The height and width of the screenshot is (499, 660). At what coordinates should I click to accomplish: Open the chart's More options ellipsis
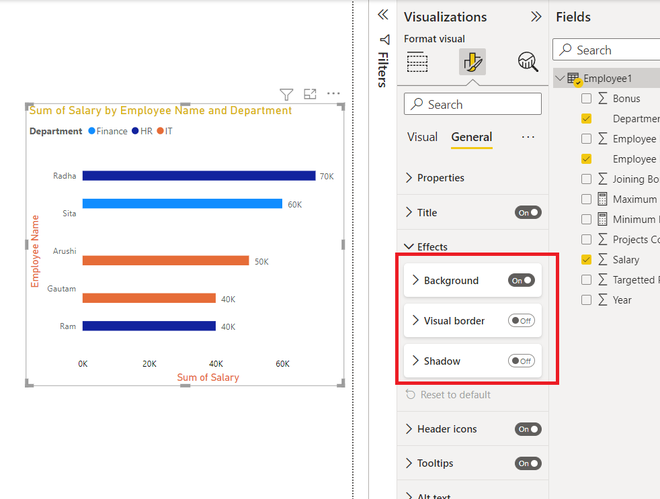click(x=333, y=93)
